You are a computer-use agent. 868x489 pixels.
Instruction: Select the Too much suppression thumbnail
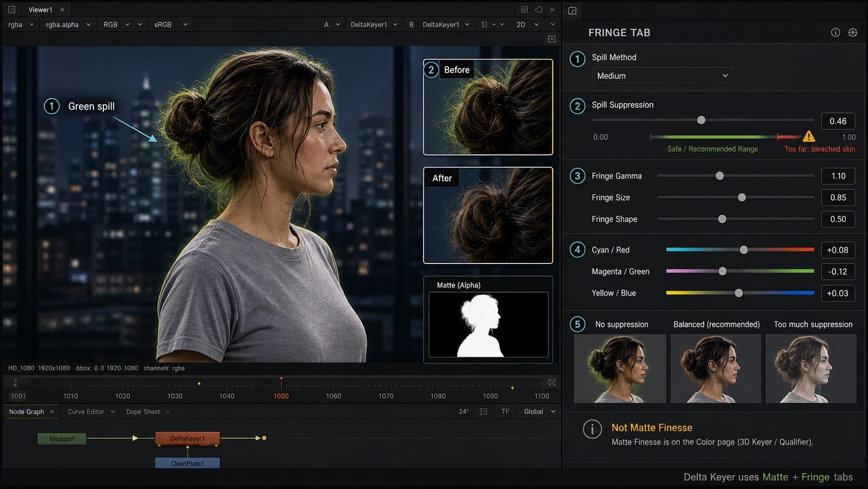point(811,368)
